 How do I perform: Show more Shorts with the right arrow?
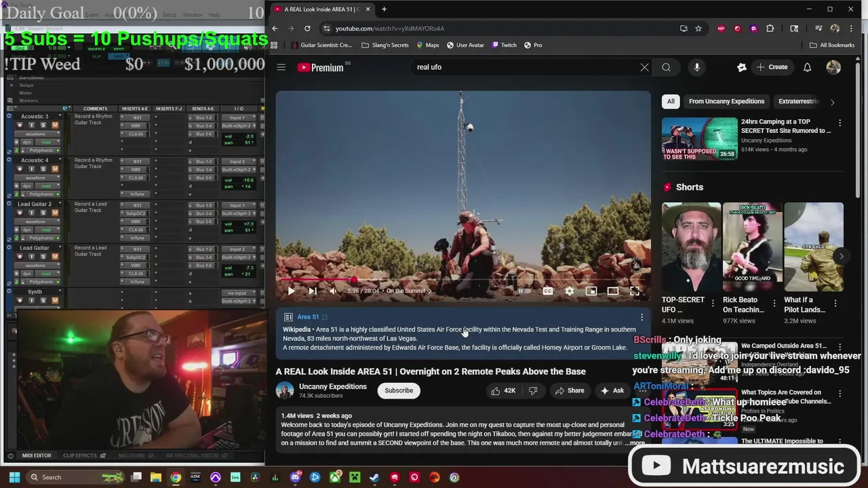[x=841, y=256]
